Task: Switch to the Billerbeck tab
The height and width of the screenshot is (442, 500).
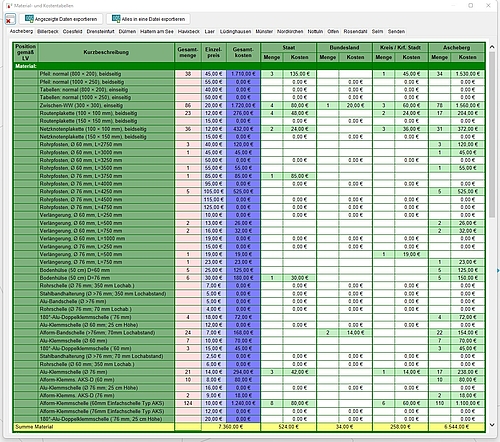Action: 48,31
